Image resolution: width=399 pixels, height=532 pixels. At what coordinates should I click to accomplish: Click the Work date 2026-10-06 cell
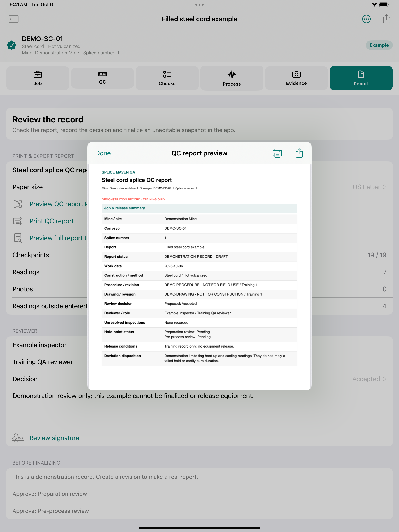173,266
